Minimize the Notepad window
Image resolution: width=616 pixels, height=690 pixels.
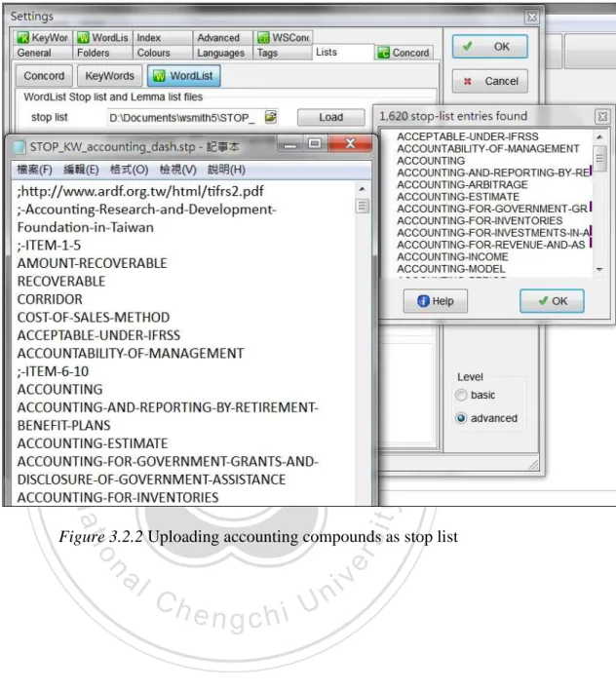289,144
